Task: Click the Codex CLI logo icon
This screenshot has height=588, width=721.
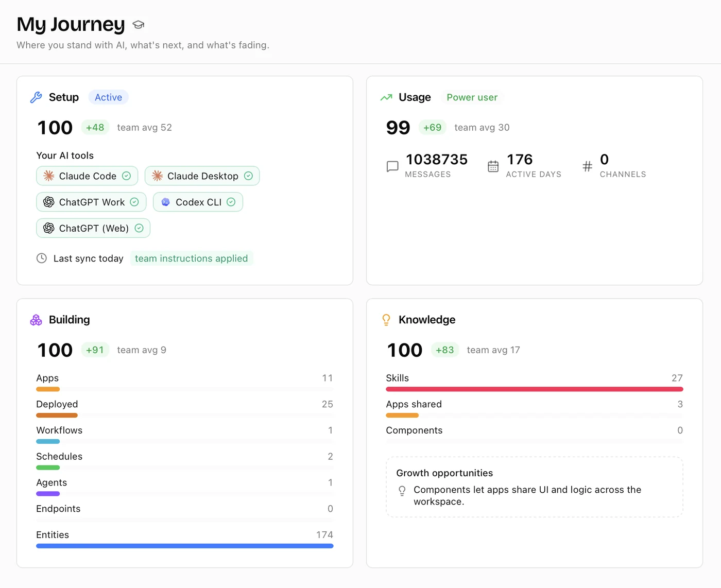Action: [x=166, y=202]
